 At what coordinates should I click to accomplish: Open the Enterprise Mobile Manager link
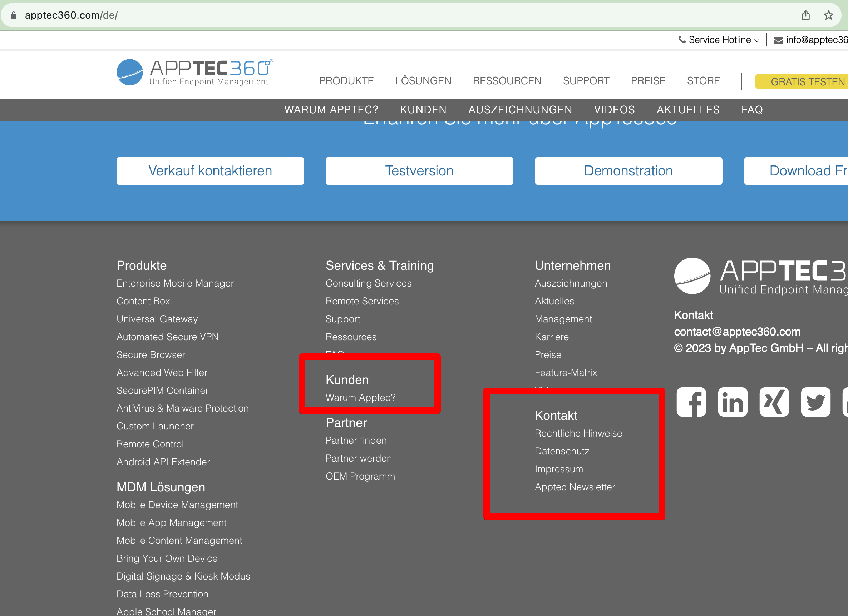coord(175,283)
